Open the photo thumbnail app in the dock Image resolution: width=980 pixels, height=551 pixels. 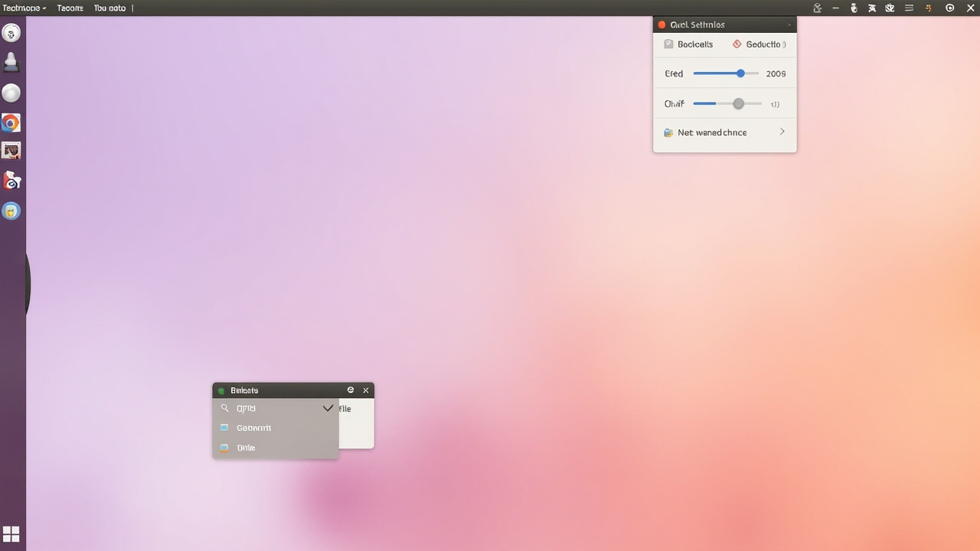pos(11,151)
